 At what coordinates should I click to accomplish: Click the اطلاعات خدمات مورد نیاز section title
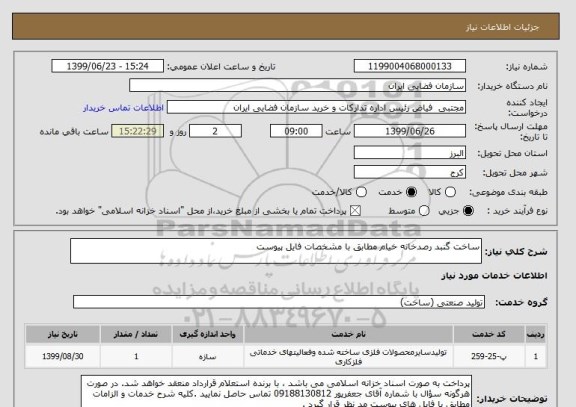pos(494,276)
